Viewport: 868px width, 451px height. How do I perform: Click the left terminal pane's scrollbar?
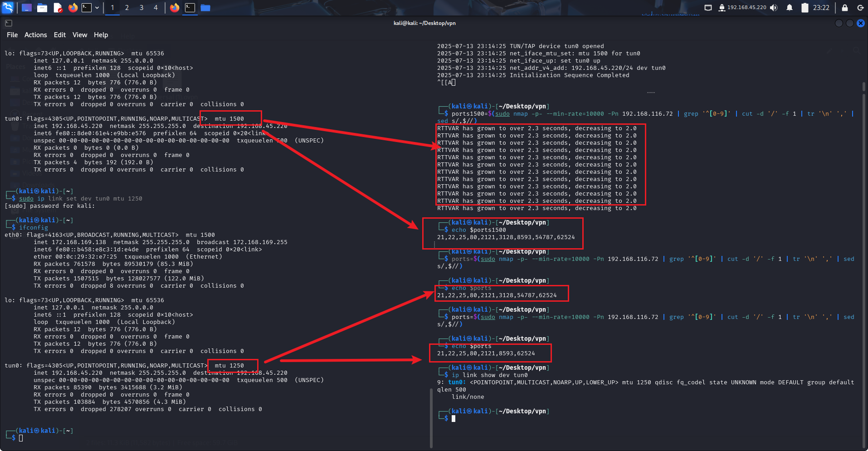[x=431, y=417]
